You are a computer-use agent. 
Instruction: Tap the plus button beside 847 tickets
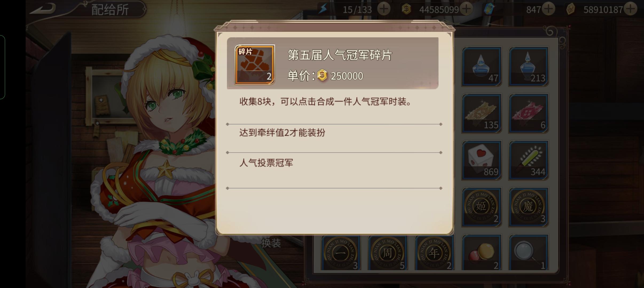click(548, 9)
